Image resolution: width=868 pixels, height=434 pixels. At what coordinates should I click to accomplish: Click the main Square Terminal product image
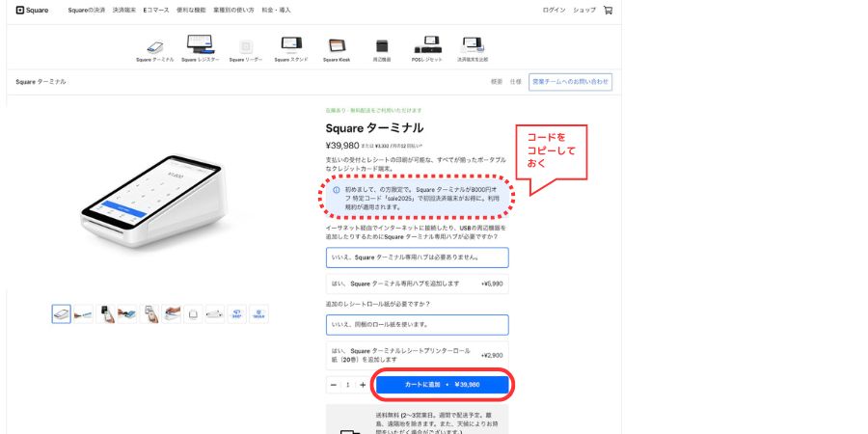154,201
